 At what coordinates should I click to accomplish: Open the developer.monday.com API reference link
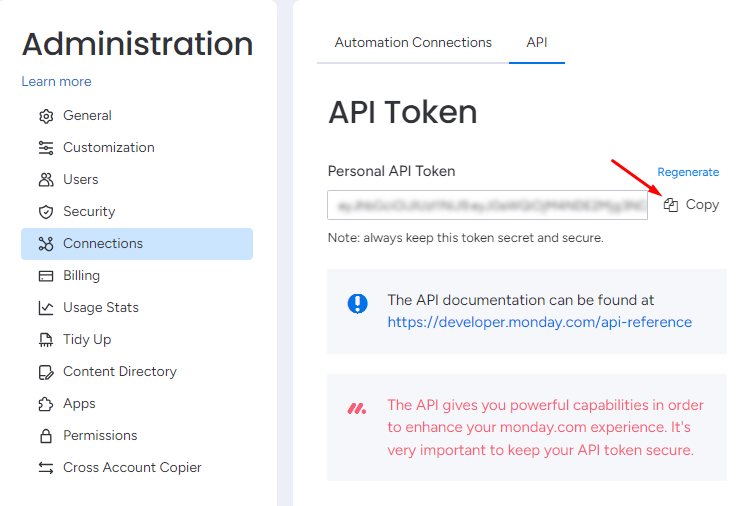pos(539,322)
